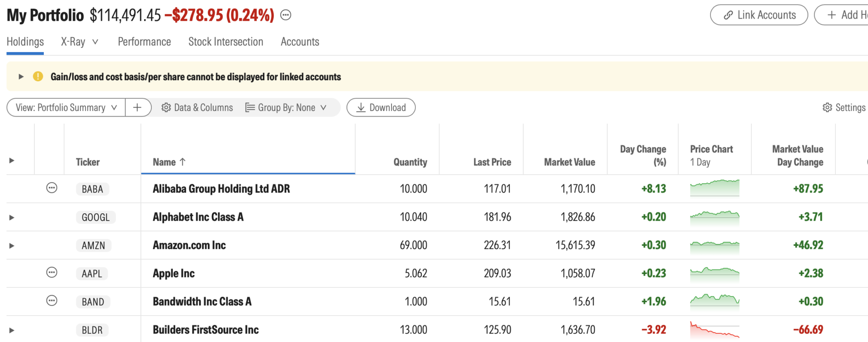Click the Alibaba 1 Day price chart
868x342 pixels.
point(715,188)
